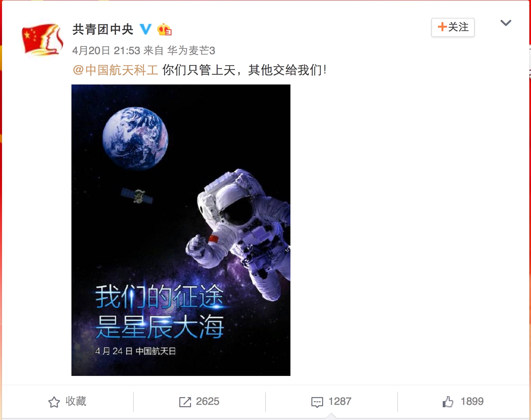Viewport: 531px width, 420px height.
Task: Click the comment bubble icon
Action: 317,402
